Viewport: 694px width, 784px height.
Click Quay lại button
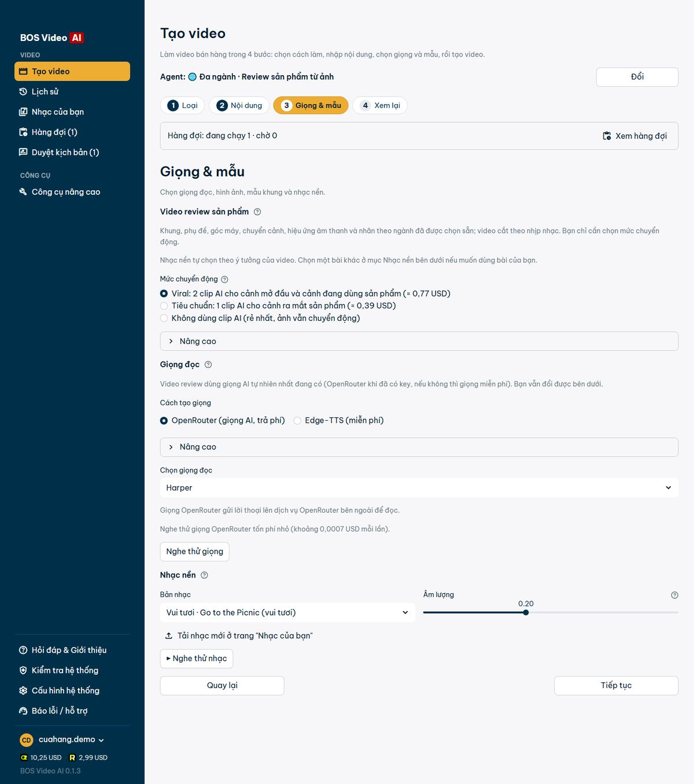[222, 685]
